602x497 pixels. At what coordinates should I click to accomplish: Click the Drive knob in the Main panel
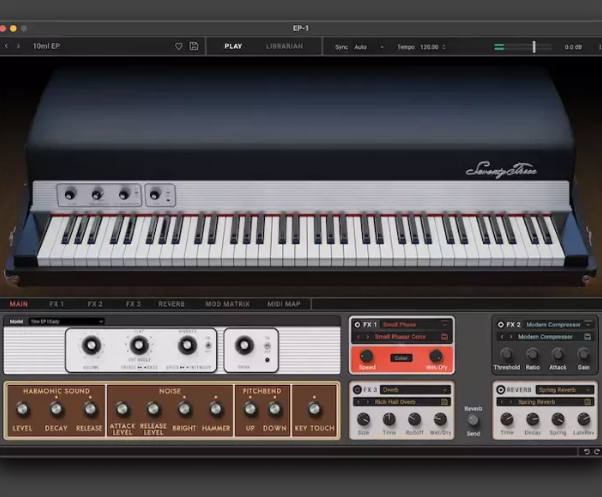coord(244,345)
